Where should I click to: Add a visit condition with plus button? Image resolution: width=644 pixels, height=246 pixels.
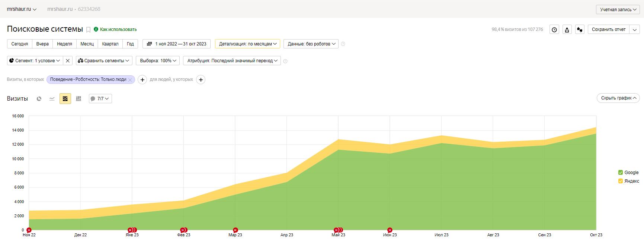[x=142, y=80]
